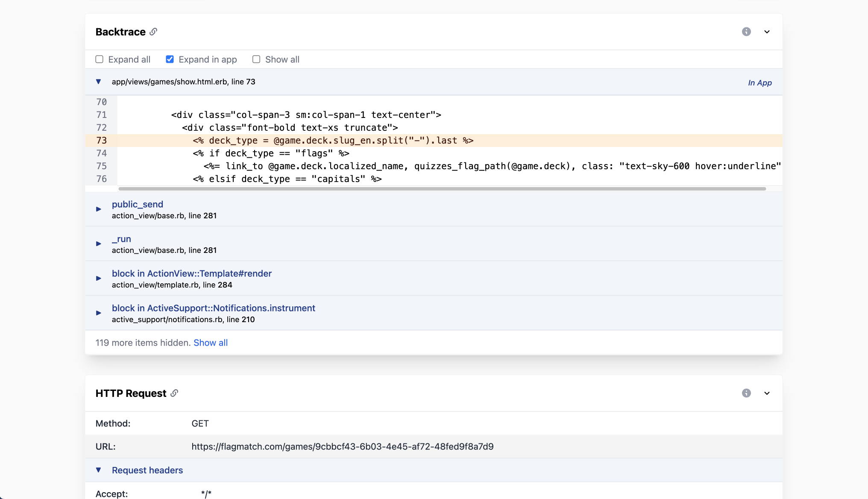Open the _run method link
The width and height of the screenshot is (868, 499).
121,239
